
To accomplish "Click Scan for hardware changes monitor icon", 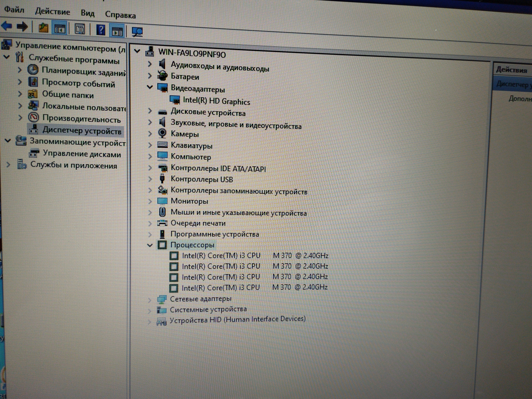I will pos(137,32).
